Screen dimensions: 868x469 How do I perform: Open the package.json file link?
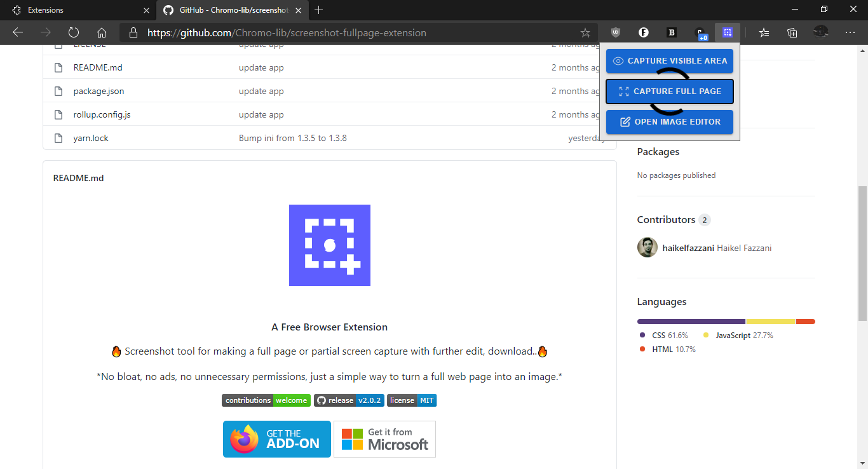[x=98, y=91]
